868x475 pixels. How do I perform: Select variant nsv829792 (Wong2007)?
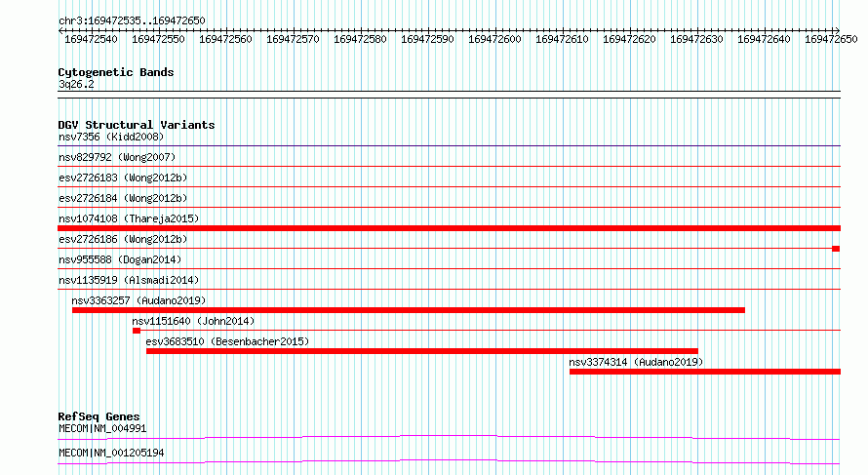click(x=117, y=157)
